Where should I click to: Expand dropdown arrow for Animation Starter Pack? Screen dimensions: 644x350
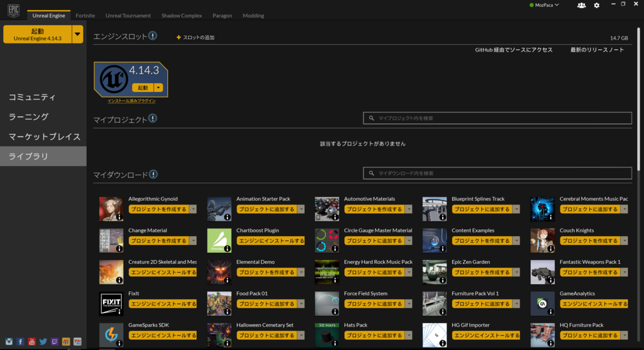(x=301, y=210)
